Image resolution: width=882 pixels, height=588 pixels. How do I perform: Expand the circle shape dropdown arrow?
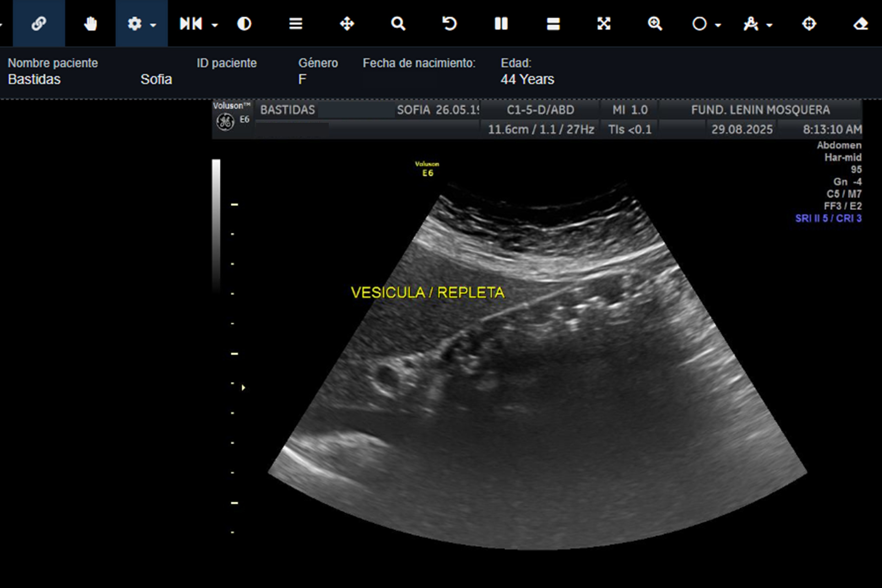(x=718, y=25)
